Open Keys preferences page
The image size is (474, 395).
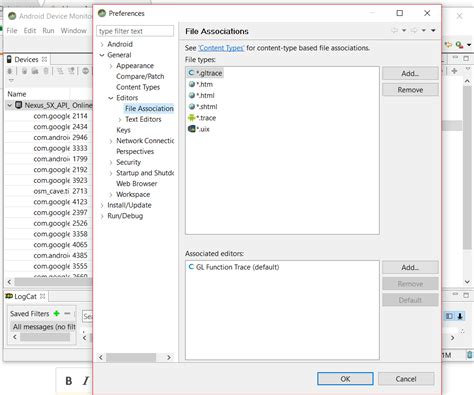tap(123, 130)
